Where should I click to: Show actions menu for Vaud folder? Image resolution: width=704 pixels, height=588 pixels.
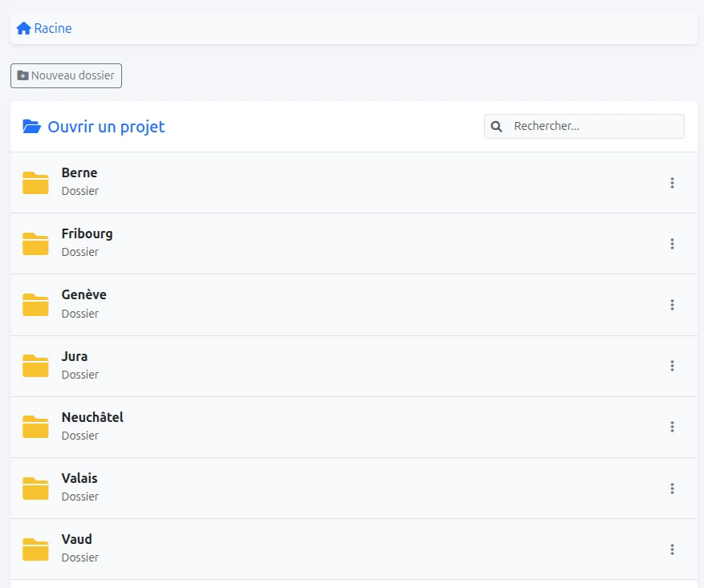tap(672, 549)
